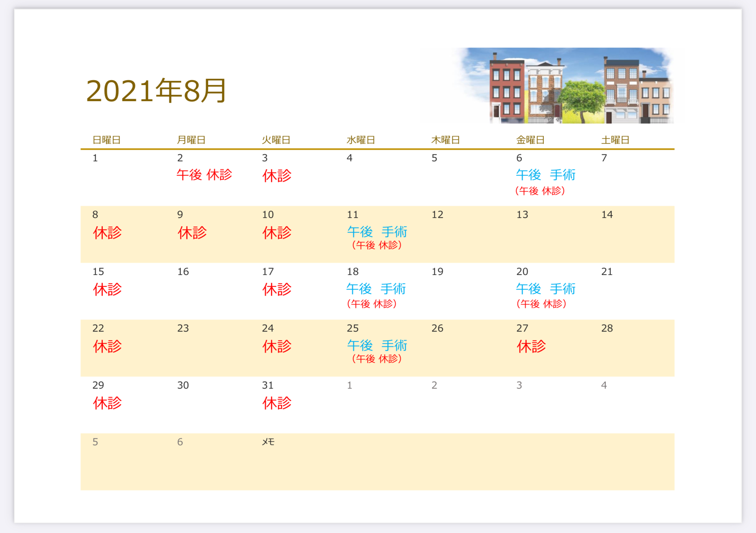The width and height of the screenshot is (756, 533).
Task: Click the 月曜日 column header
Action: [x=191, y=140]
